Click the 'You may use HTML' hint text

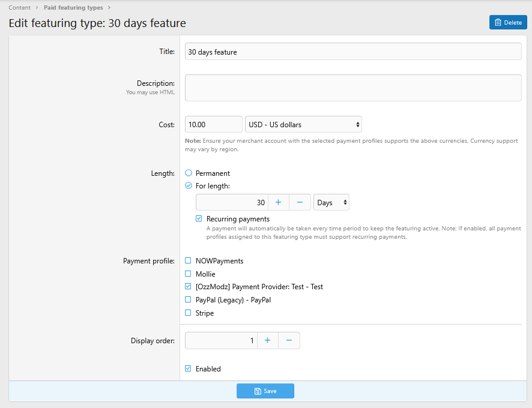(150, 92)
